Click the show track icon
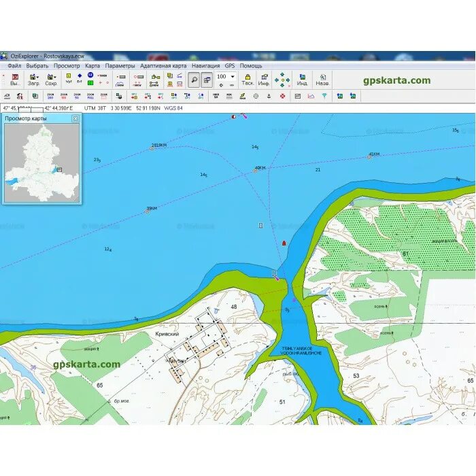The width and height of the screenshot is (476, 476). [120, 85]
